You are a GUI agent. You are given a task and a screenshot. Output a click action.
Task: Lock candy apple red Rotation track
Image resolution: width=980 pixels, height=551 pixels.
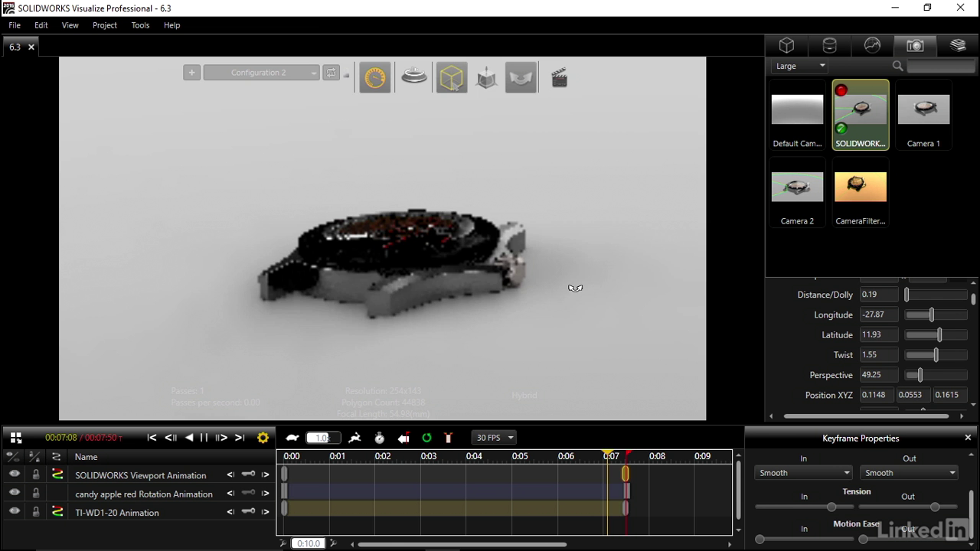[35, 493]
